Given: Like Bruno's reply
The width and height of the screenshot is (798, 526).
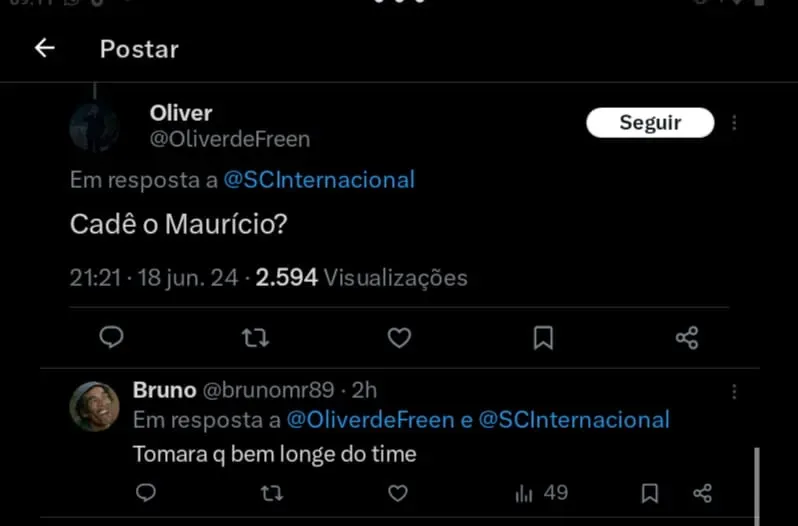Looking at the screenshot, I should (x=398, y=493).
